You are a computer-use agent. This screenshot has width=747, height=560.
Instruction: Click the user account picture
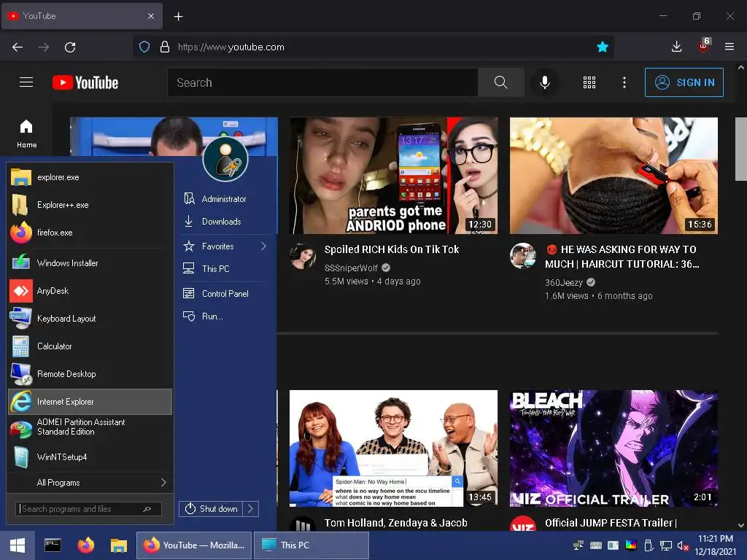click(225, 158)
